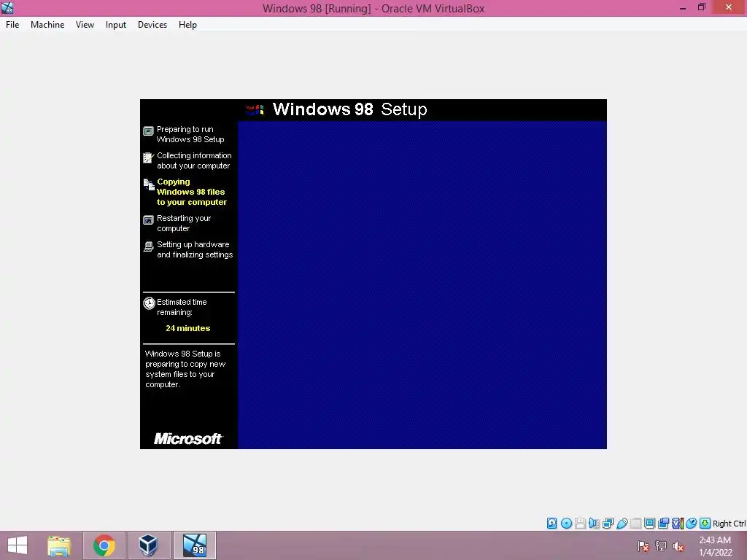Image resolution: width=747 pixels, height=560 pixels.
Task: Click the 'Collecting information about your computer' text
Action: pyautogui.click(x=194, y=160)
